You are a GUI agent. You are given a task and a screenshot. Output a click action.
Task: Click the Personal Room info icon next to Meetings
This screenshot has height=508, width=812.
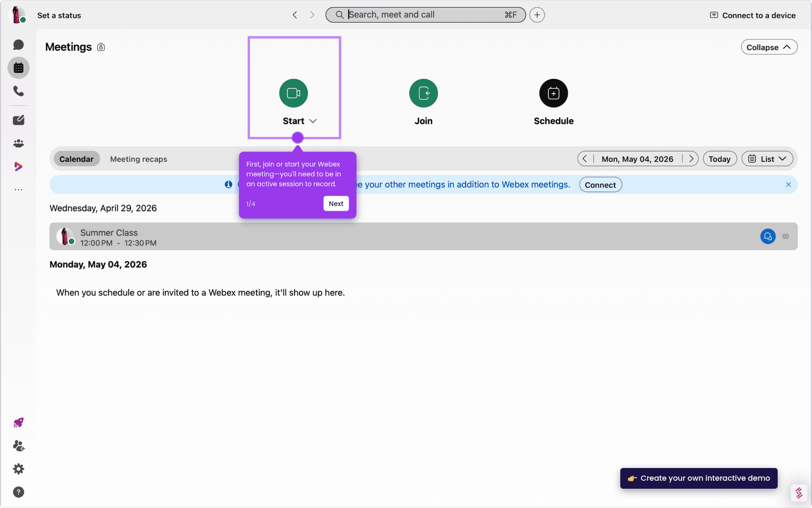(101, 47)
